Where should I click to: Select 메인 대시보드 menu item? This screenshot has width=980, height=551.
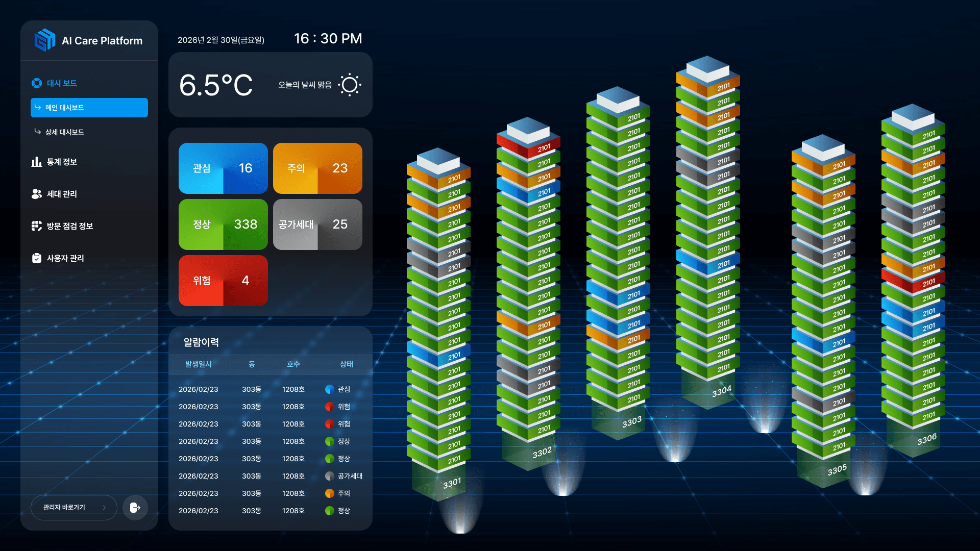89,108
